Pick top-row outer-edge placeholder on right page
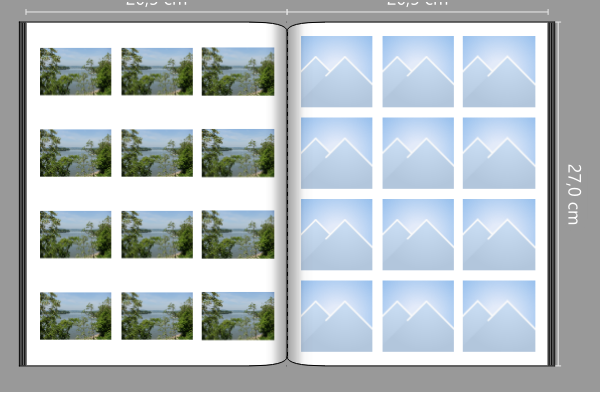The width and height of the screenshot is (600, 393). pos(499,72)
